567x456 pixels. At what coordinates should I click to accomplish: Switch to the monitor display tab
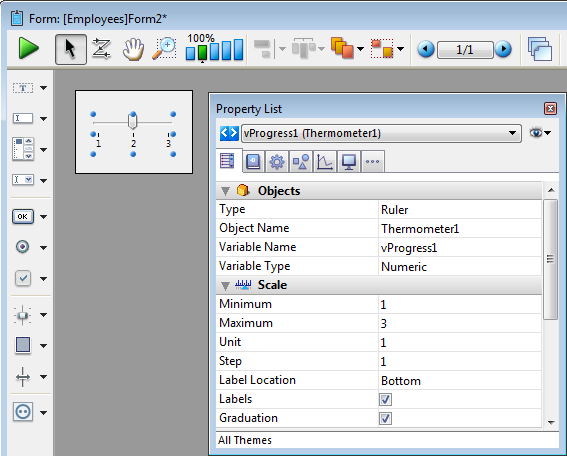tap(349, 162)
